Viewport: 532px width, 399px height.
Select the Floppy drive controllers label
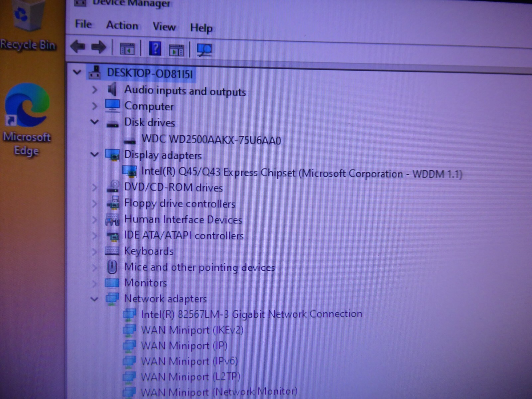click(x=180, y=203)
